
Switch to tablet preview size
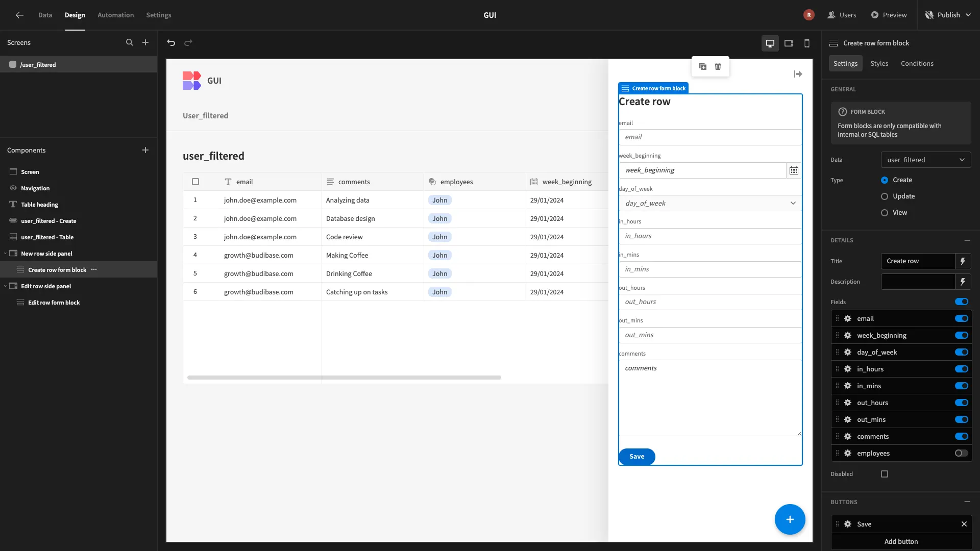click(x=789, y=43)
